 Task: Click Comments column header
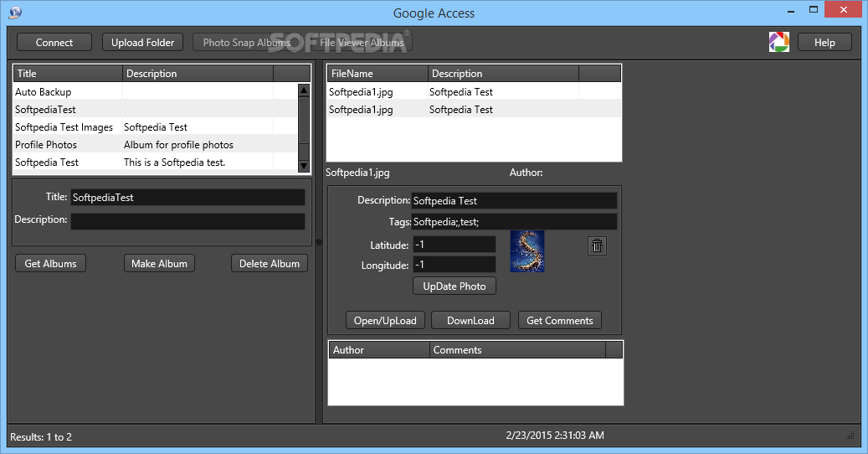tap(517, 350)
